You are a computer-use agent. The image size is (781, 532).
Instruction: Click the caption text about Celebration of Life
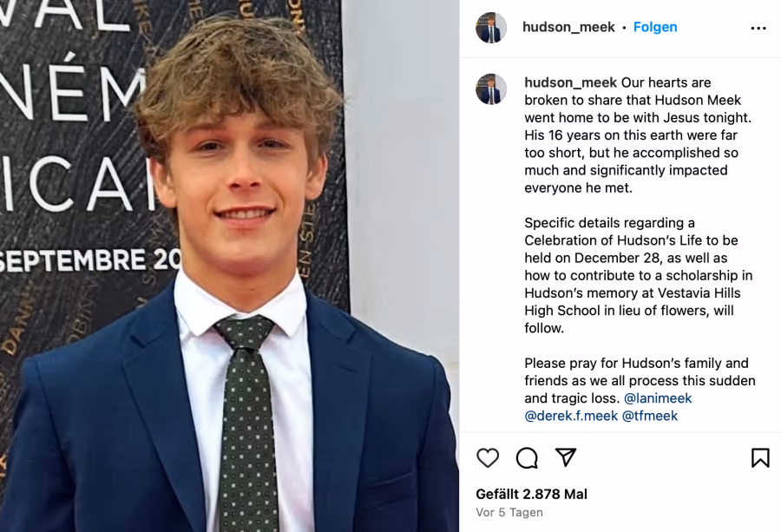(x=639, y=275)
